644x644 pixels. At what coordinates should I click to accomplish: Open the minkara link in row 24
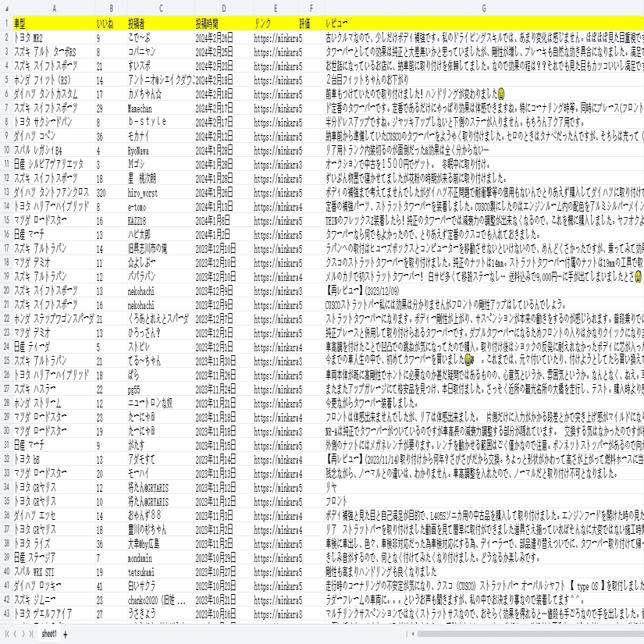[x=276, y=347]
